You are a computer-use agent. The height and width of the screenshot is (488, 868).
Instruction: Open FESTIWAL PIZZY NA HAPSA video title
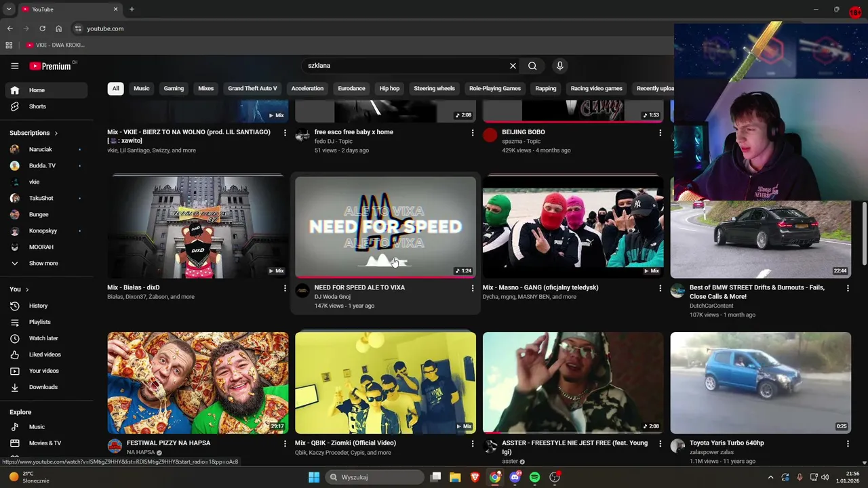pyautogui.click(x=168, y=443)
